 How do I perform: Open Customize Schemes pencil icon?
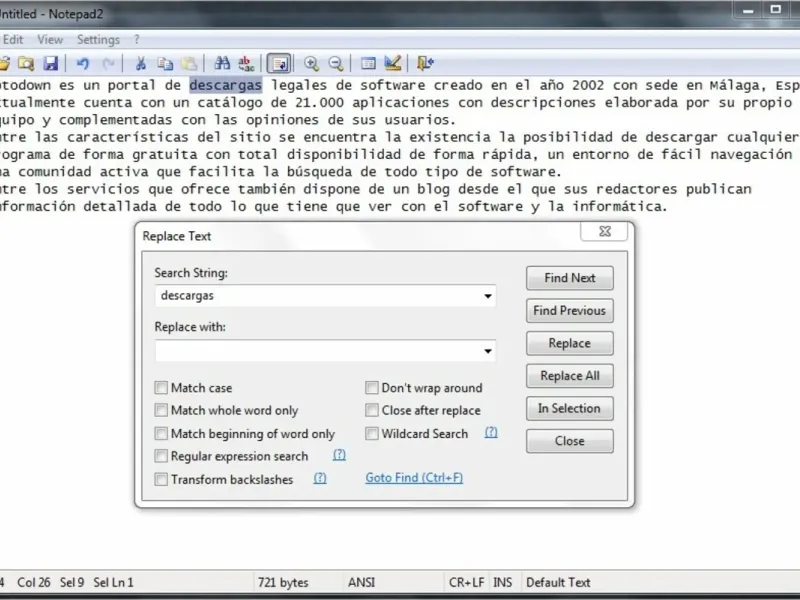click(393, 63)
